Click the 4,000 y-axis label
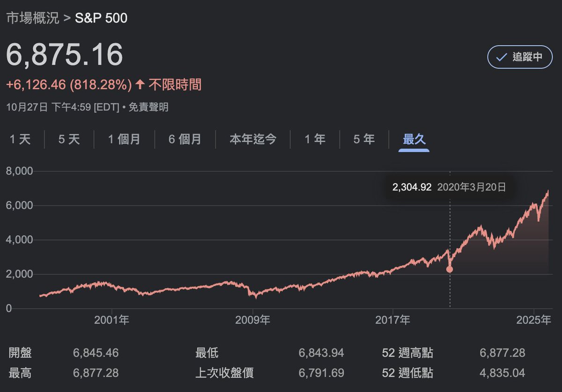The image size is (562, 392). (19, 240)
